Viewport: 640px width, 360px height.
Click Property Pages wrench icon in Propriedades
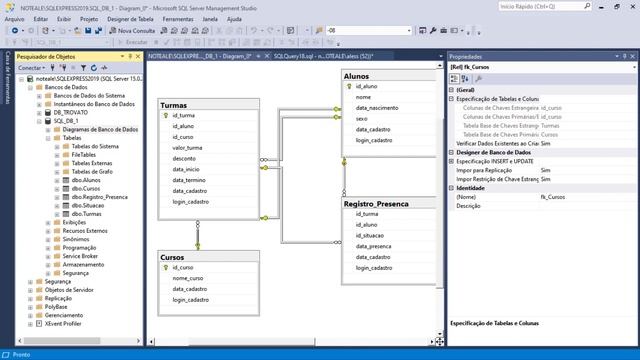point(479,79)
